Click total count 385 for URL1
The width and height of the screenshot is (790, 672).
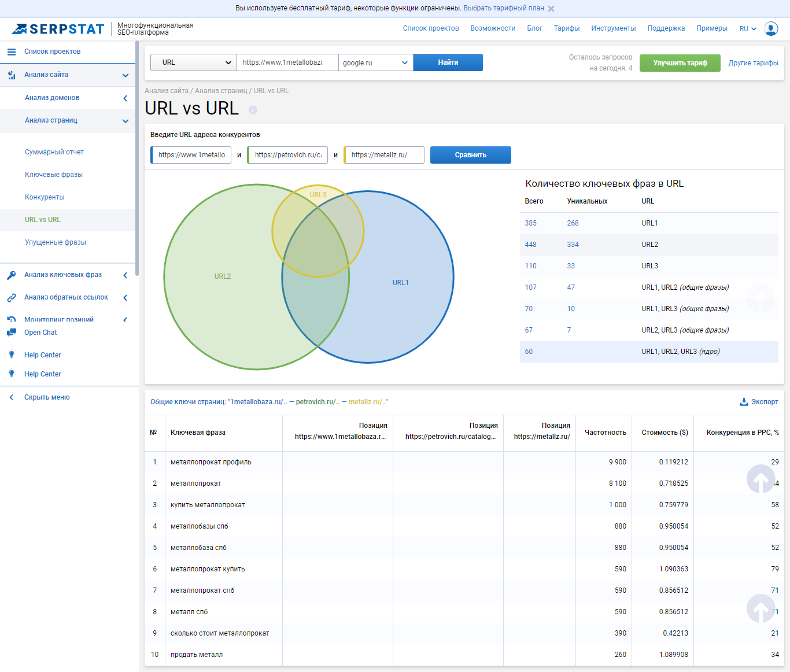pos(531,223)
